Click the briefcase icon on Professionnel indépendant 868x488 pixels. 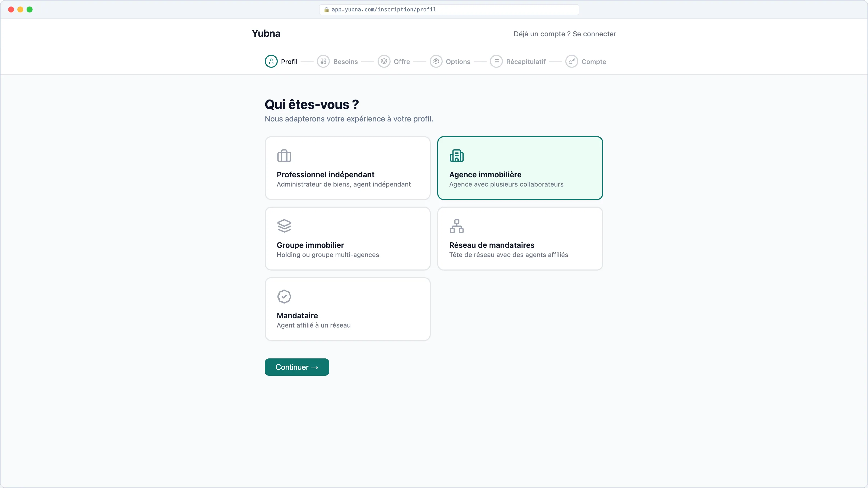284,156
